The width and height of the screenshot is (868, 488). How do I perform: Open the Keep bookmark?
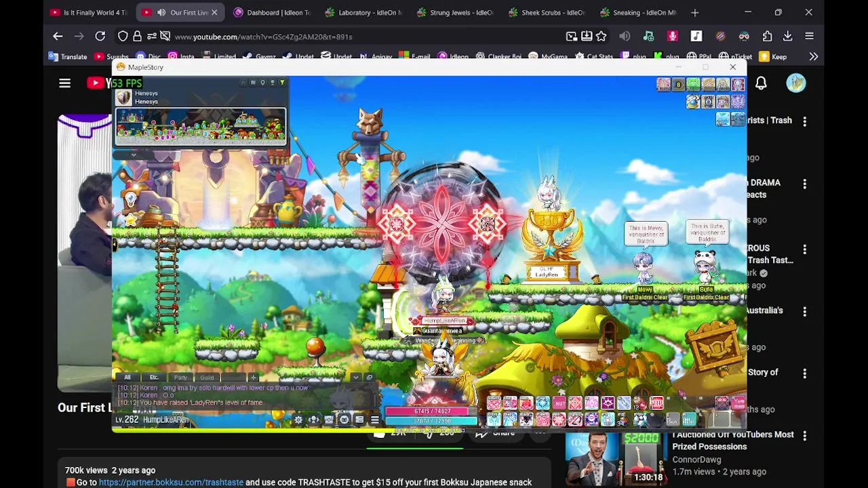click(x=773, y=57)
